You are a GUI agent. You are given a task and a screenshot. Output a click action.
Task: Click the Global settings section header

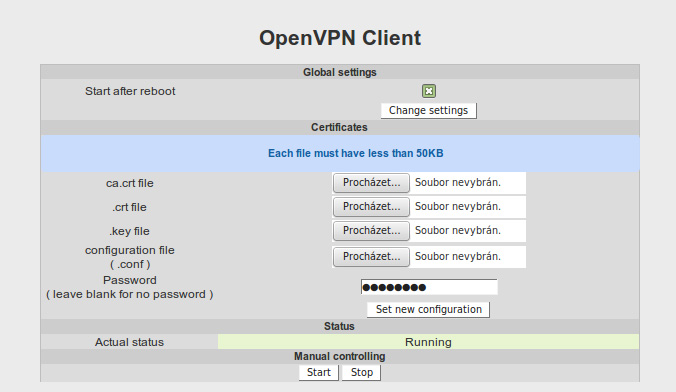coord(340,72)
